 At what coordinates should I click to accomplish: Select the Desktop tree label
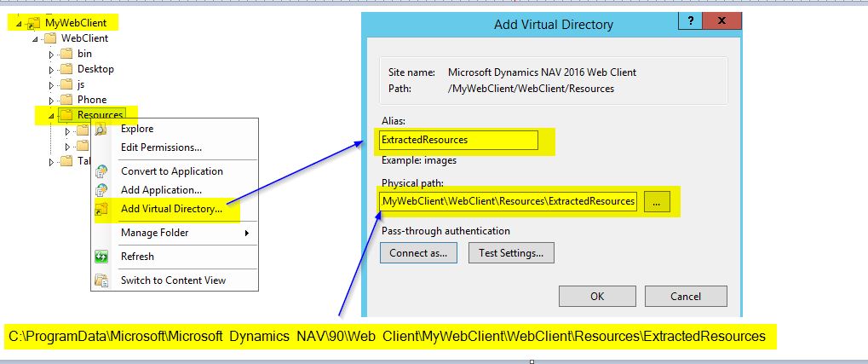(x=95, y=69)
